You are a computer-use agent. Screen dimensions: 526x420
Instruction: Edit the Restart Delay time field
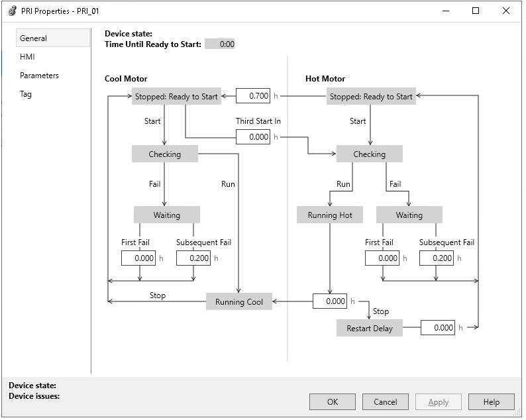tap(438, 327)
